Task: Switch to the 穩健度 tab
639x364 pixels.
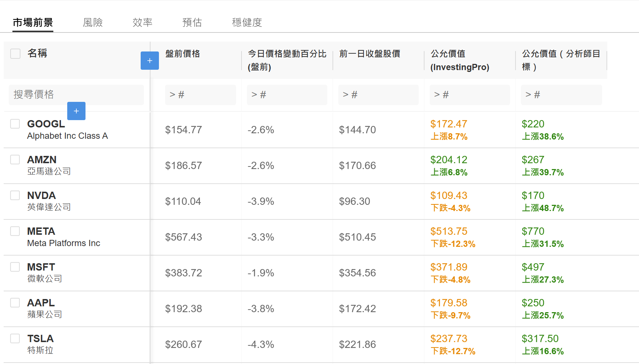Action: (x=247, y=23)
